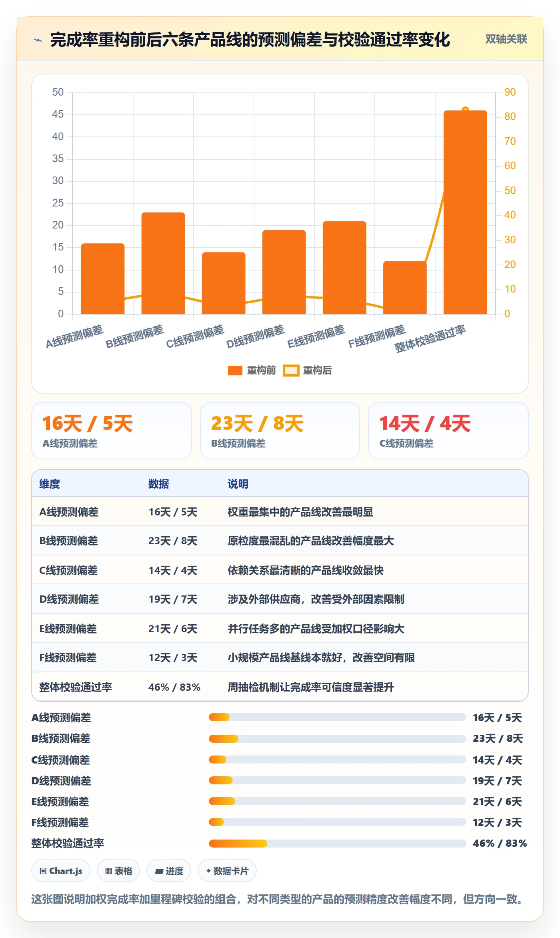
Task: Click the 数据 column header
Action: (x=159, y=484)
